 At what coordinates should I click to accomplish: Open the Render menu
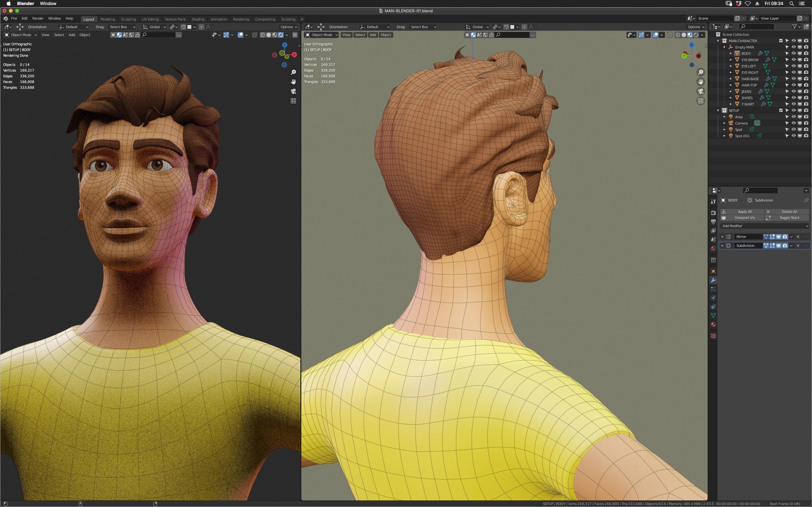37,18
